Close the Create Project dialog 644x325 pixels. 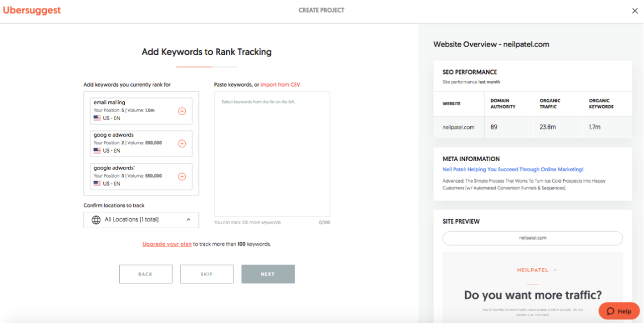point(635,11)
